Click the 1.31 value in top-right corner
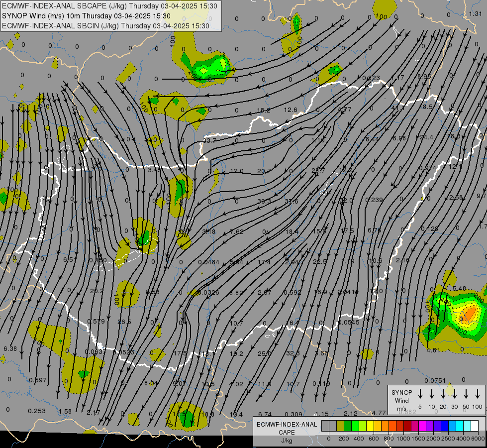The width and height of the screenshot is (487, 448). 476,13
